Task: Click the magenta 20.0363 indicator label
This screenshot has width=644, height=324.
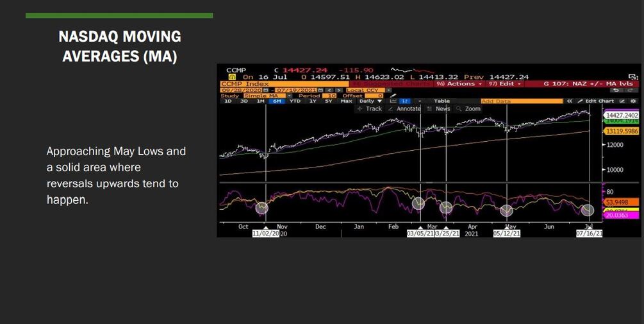Action: (622, 215)
